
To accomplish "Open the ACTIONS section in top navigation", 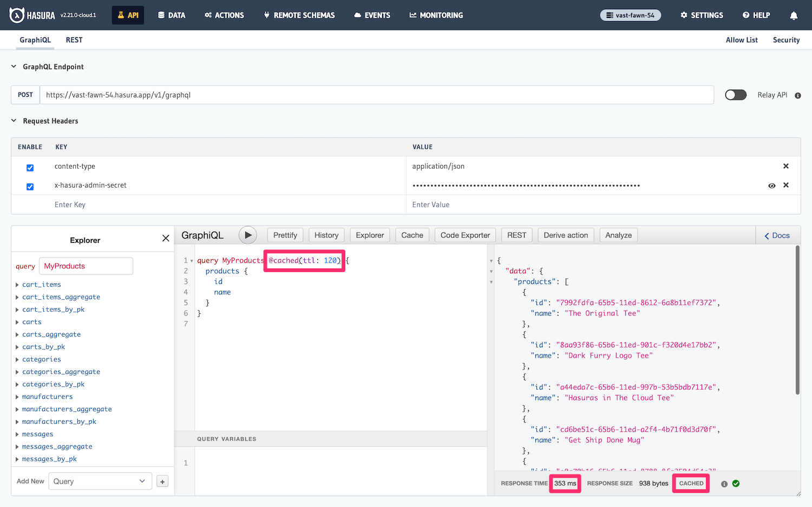I will 224,15.
